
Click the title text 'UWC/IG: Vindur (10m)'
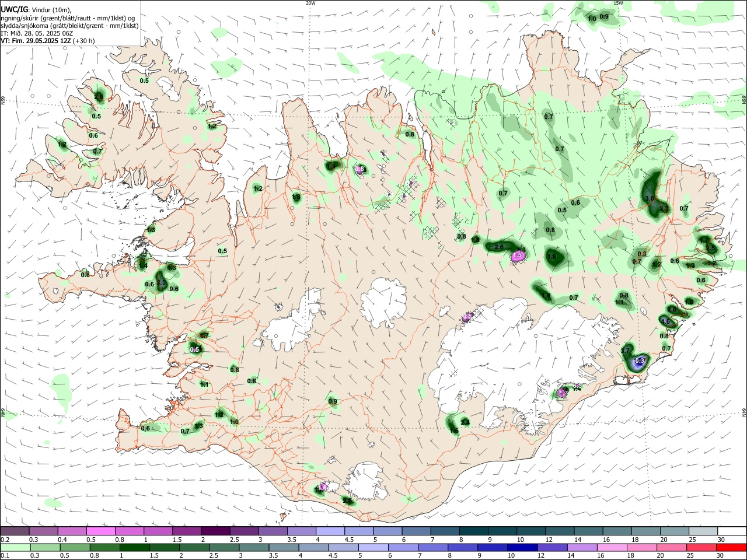coord(36,9)
